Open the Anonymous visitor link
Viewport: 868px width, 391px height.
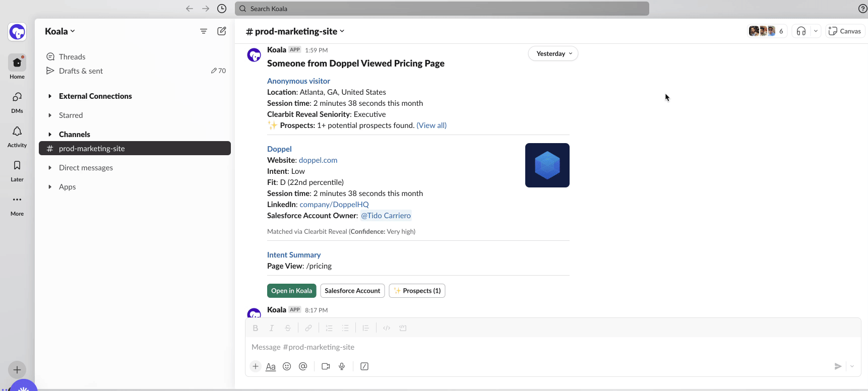[298, 81]
